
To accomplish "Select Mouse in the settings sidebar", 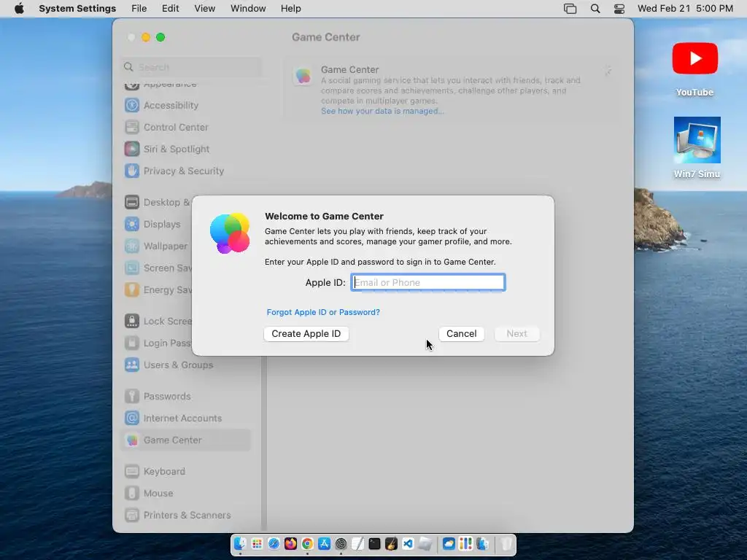I will coord(186,494).
